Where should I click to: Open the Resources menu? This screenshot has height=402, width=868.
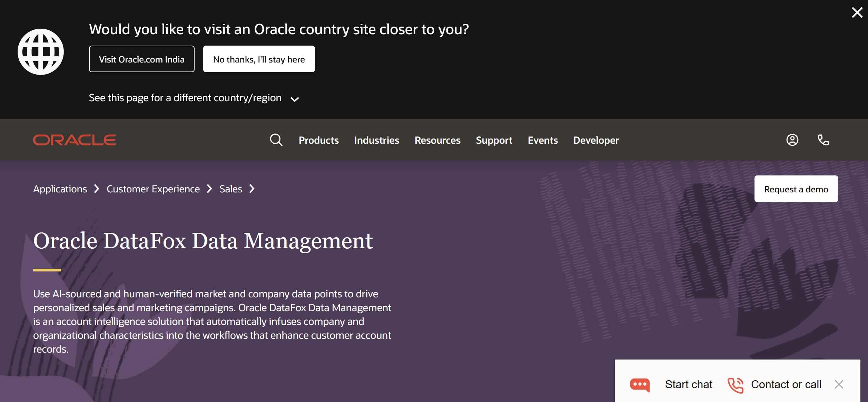click(437, 140)
